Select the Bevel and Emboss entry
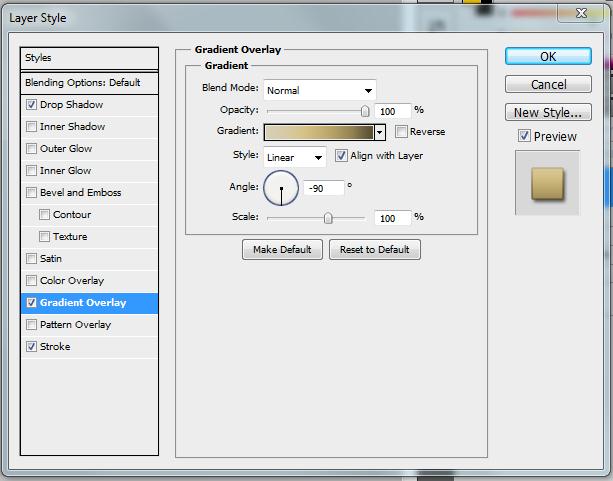 [x=80, y=193]
